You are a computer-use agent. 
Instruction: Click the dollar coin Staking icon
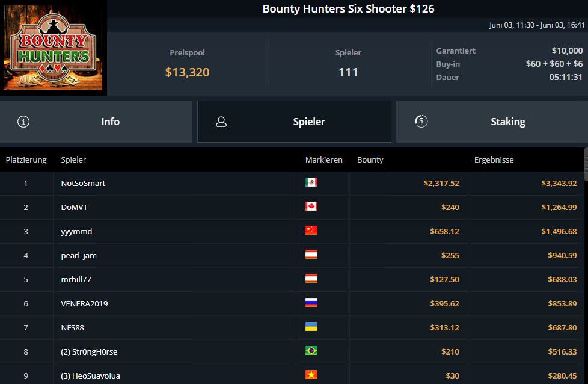click(x=421, y=122)
